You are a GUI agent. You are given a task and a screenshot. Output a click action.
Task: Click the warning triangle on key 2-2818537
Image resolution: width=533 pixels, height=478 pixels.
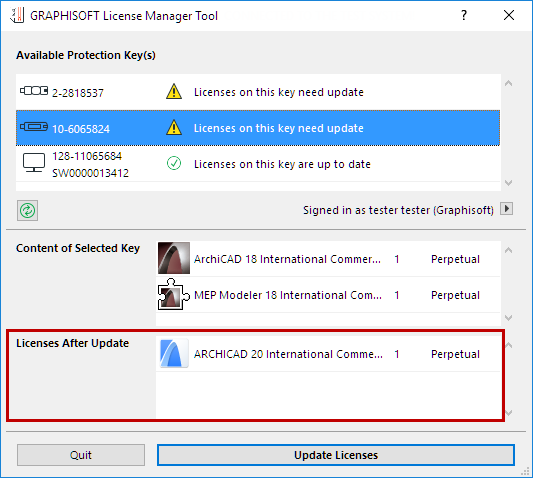(174, 91)
